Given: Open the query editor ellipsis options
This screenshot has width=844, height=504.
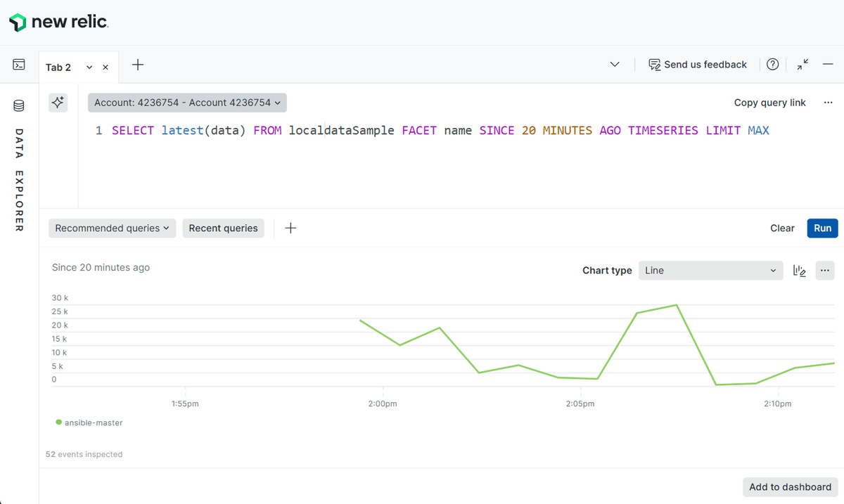Looking at the screenshot, I should [x=828, y=102].
